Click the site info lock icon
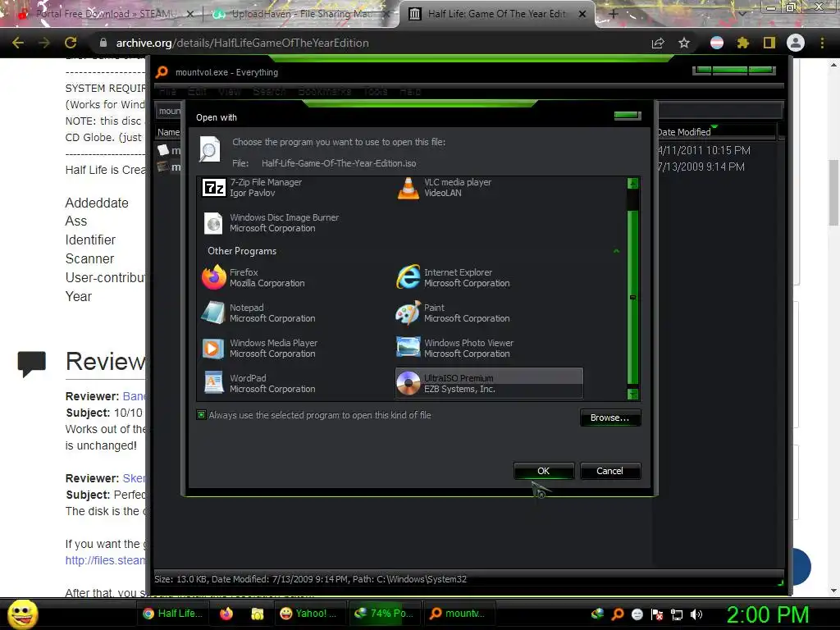The image size is (840, 630). click(x=103, y=43)
